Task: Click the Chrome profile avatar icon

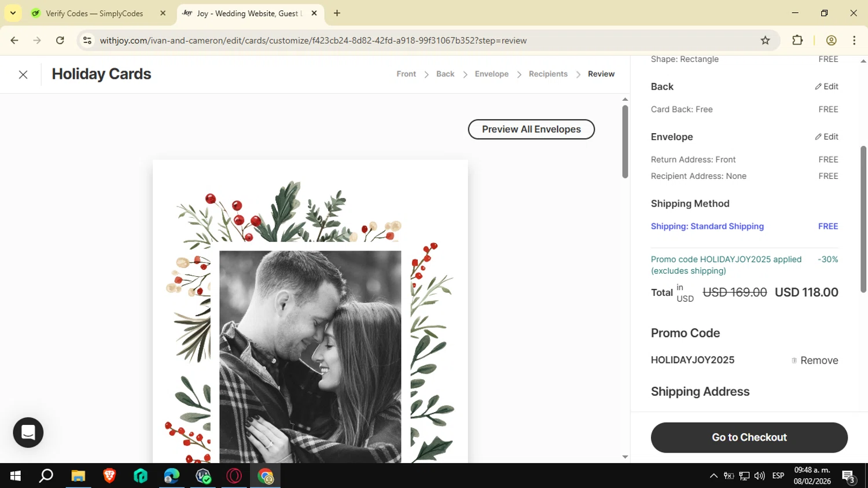Action: tap(831, 41)
